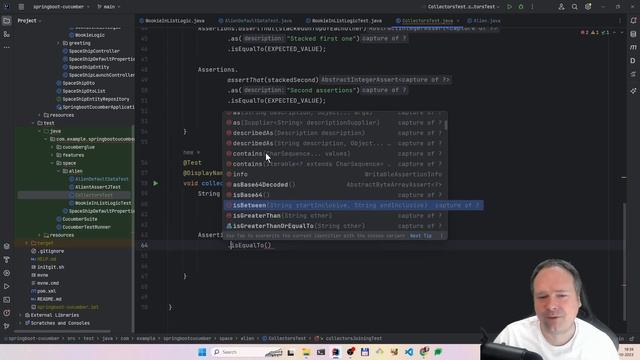Viewport: 640px width, 360px height.
Task: Open Project view mode dropdown
Action: 29,21
